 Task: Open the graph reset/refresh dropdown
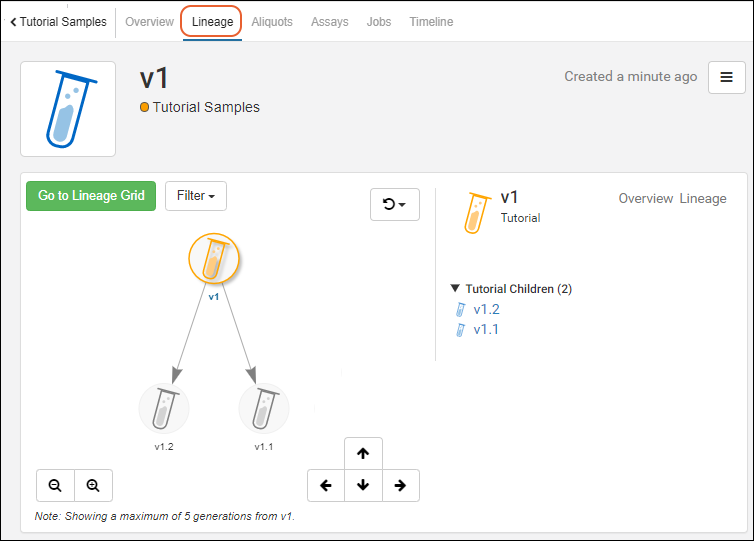point(394,204)
